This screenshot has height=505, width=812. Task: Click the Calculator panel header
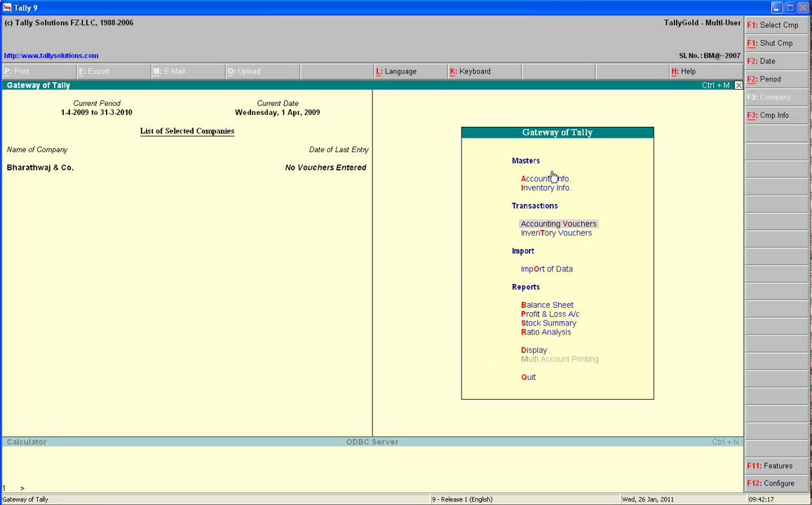(27, 442)
